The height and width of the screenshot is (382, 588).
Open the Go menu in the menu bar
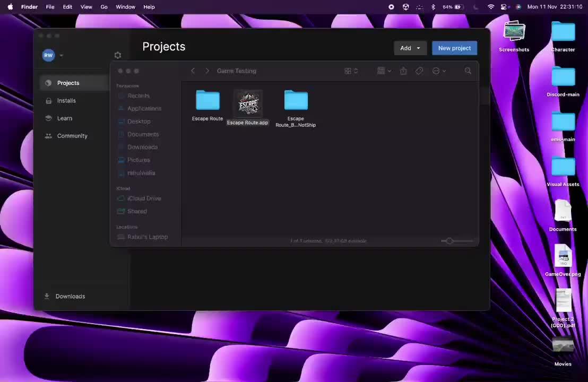coord(104,7)
